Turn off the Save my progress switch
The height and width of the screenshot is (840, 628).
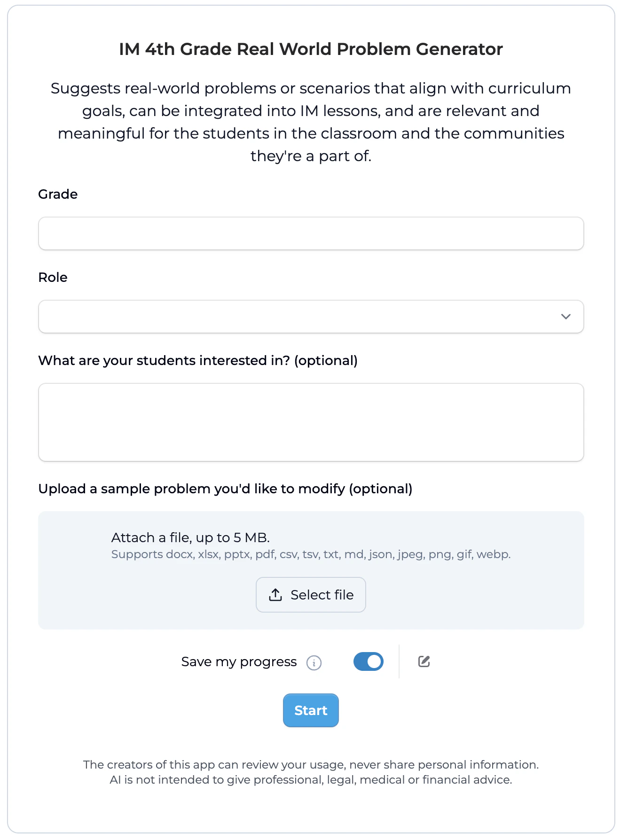tap(369, 661)
